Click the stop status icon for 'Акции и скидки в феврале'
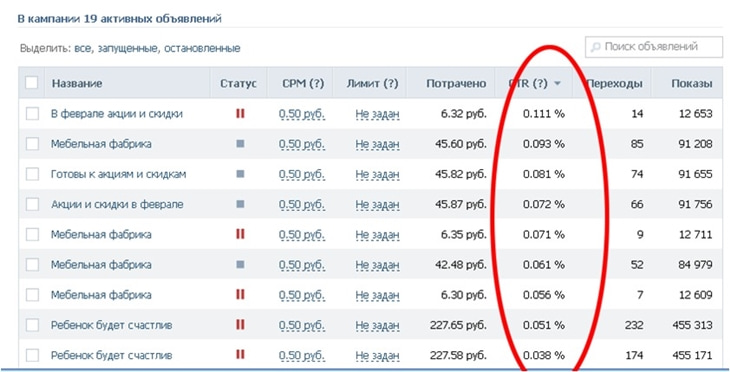 (x=240, y=204)
